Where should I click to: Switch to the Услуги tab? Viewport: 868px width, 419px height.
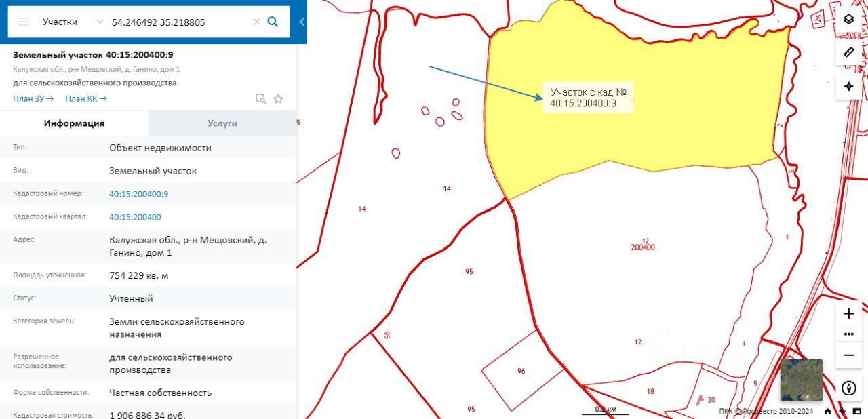click(222, 123)
